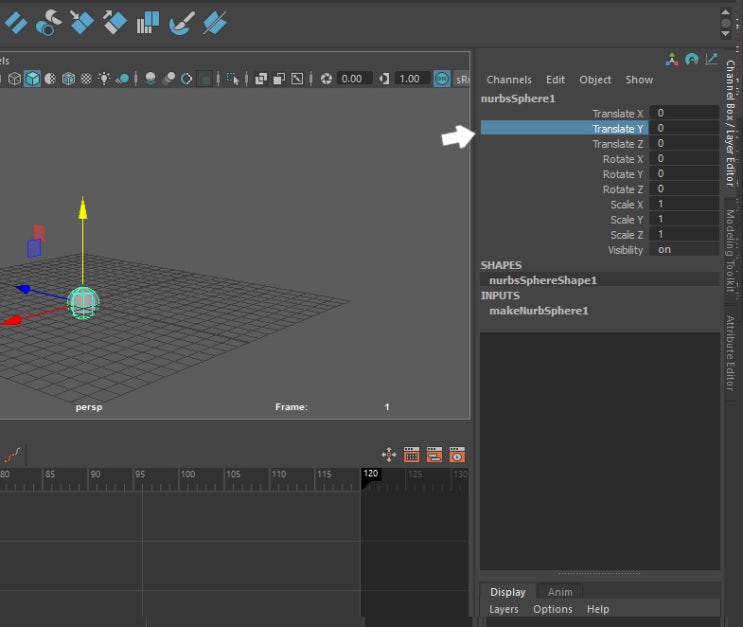Toggle the depth of field dark square icon
743x627 pixels.
pyautogui.click(x=204, y=79)
